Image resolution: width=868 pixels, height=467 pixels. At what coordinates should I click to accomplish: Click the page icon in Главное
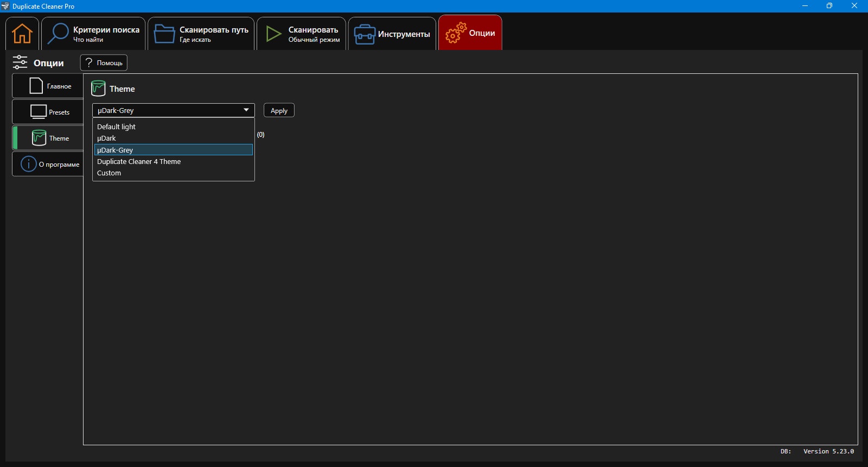(x=36, y=86)
